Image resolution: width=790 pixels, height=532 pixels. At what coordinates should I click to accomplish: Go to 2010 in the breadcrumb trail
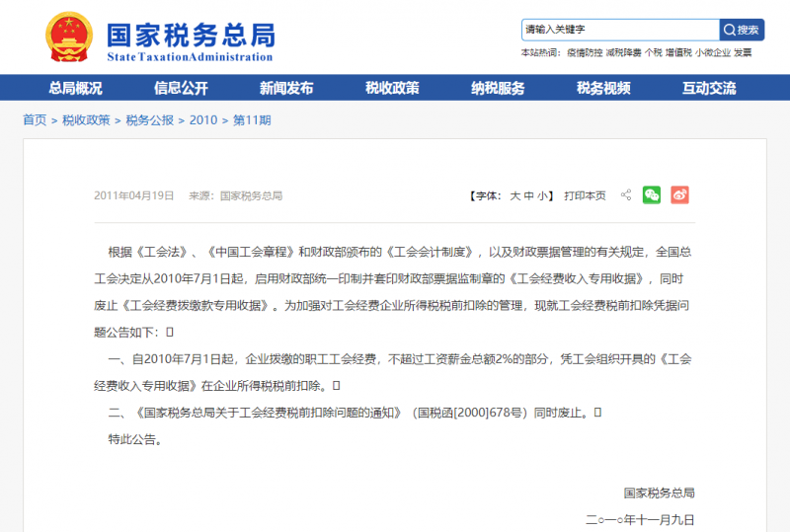click(202, 120)
